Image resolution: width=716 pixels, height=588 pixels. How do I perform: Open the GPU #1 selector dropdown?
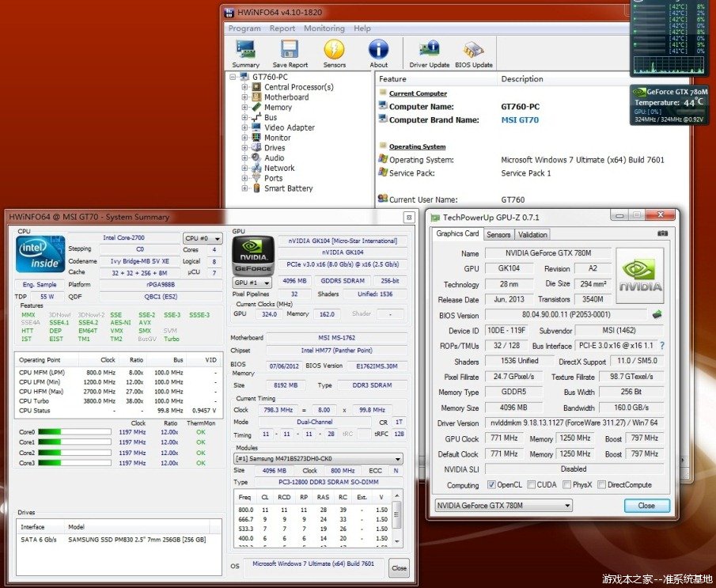[252, 283]
